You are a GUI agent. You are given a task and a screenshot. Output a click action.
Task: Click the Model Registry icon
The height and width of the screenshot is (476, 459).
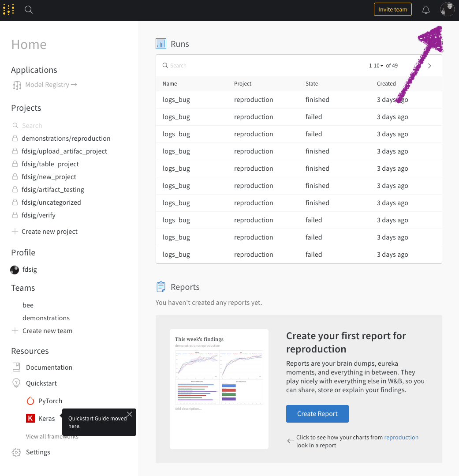17,85
